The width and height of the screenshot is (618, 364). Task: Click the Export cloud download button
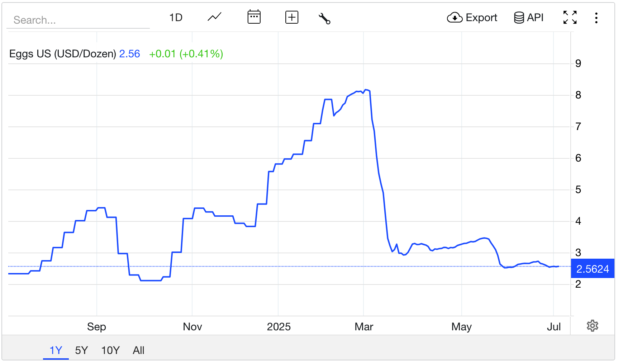472,17
